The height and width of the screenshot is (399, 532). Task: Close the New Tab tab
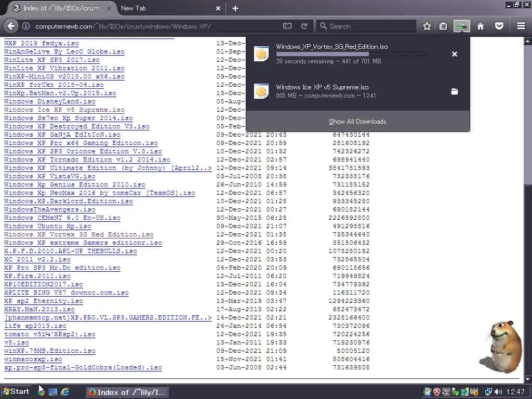point(218,8)
